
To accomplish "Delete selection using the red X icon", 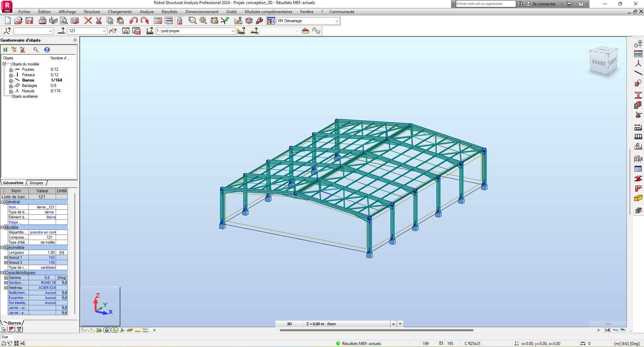I will [x=88, y=21].
